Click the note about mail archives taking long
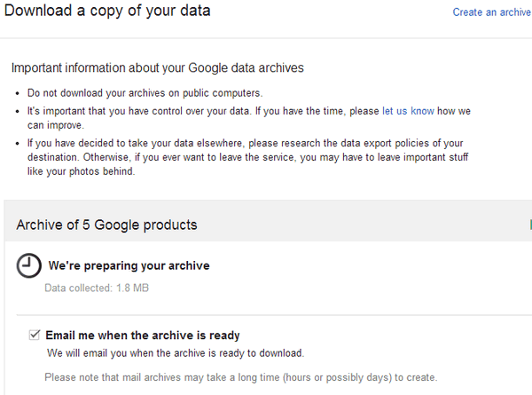This screenshot has height=395, width=532. [241, 377]
